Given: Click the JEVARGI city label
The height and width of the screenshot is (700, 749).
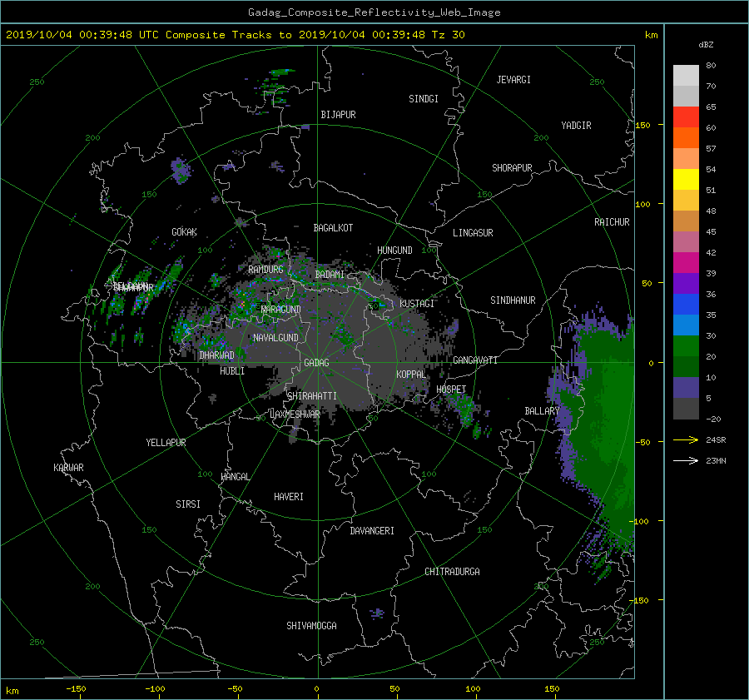Looking at the screenshot, I should click(513, 80).
